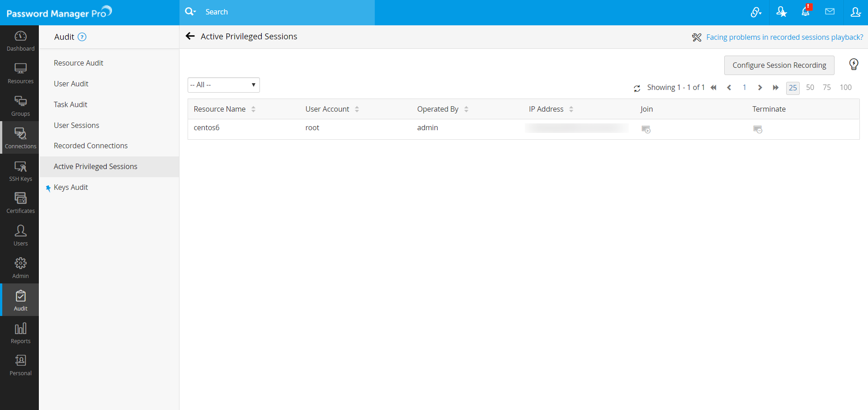Select the Audit sidebar icon

click(x=20, y=301)
